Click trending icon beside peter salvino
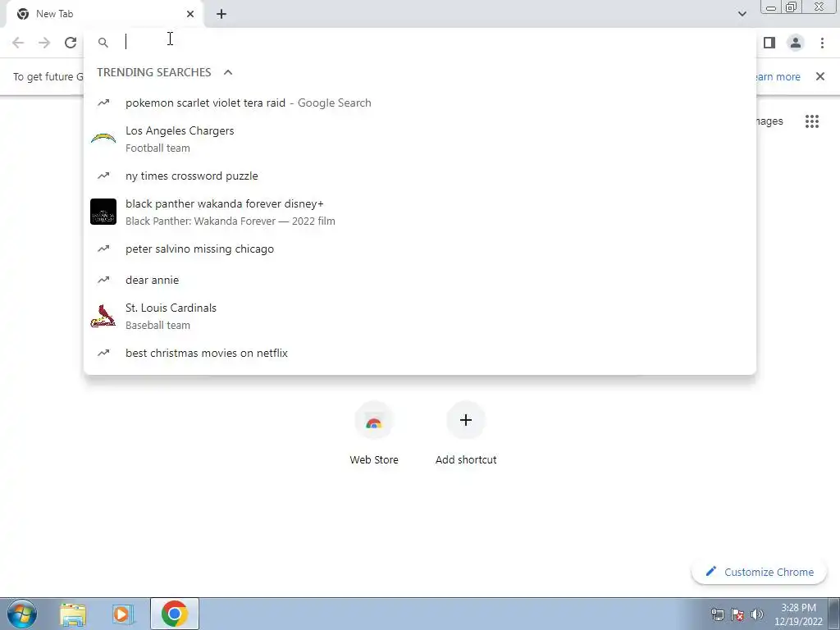The height and width of the screenshot is (630, 840). click(x=103, y=249)
